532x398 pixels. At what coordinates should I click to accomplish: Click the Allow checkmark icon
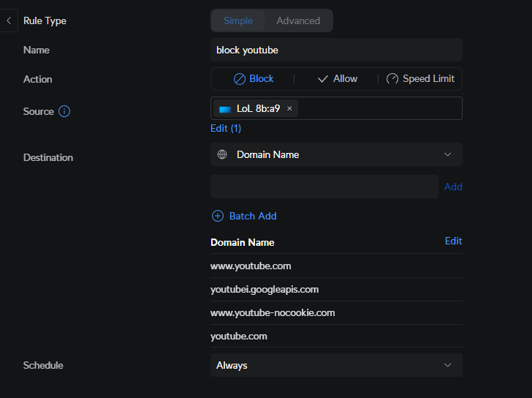click(x=323, y=79)
